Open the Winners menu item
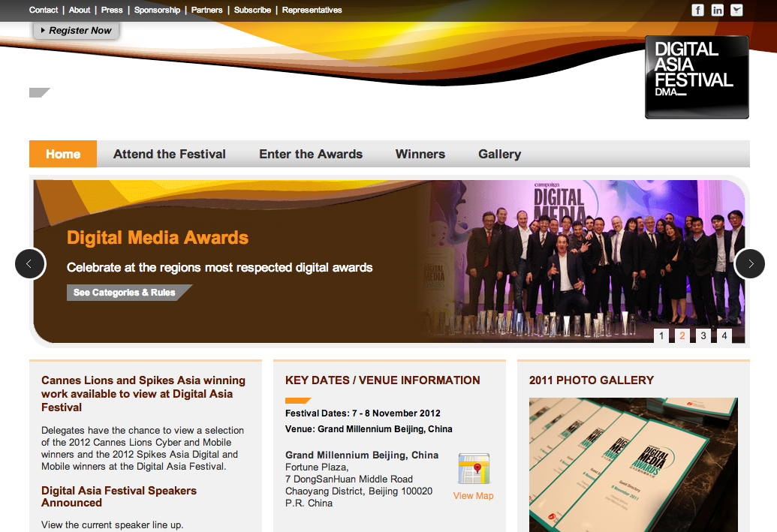 point(420,154)
